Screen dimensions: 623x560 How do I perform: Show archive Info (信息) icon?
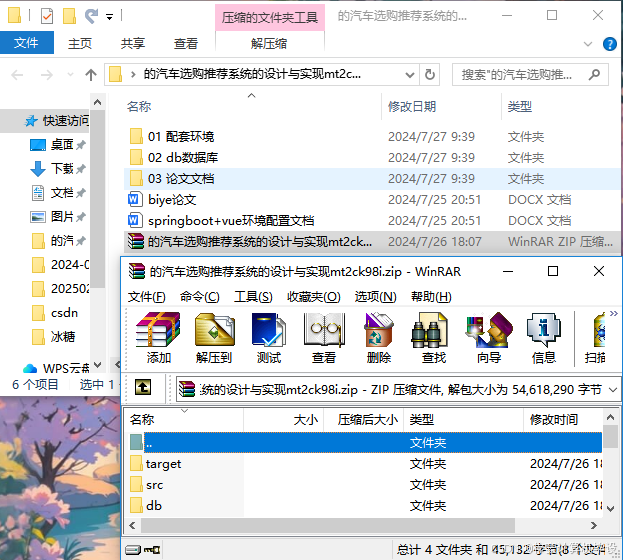point(544,338)
